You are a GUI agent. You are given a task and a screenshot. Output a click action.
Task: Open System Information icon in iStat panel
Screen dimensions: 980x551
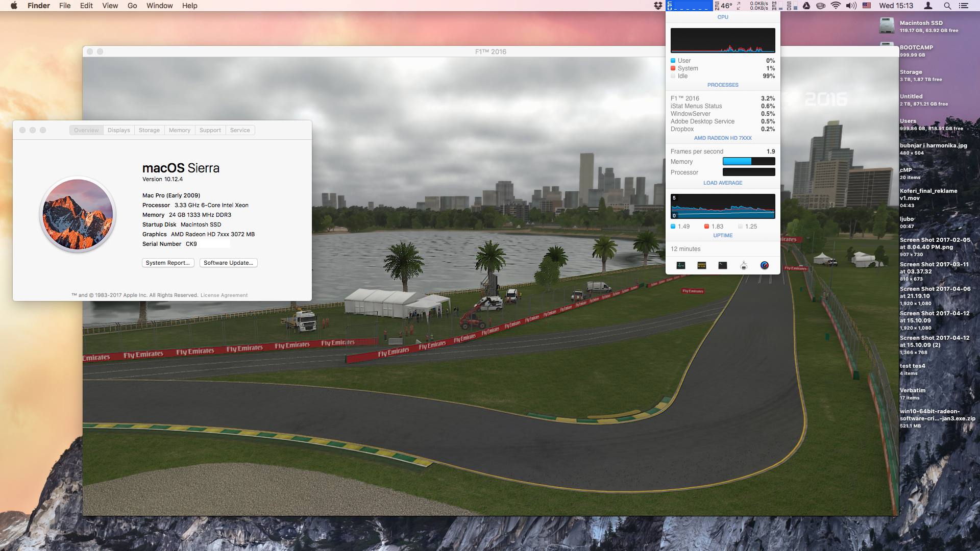pos(744,265)
